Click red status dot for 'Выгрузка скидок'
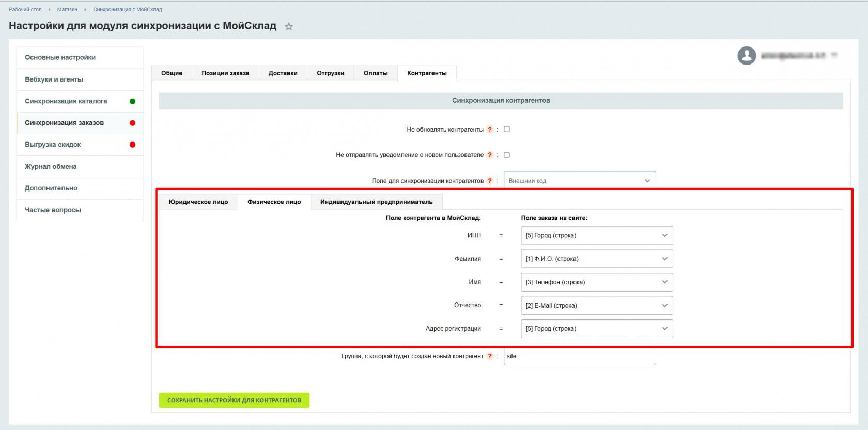 tap(132, 145)
